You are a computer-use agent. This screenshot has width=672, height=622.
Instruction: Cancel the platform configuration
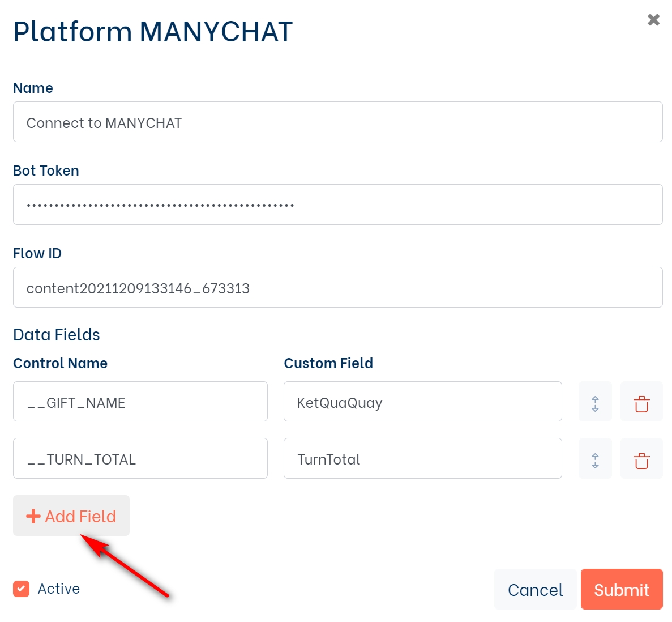click(536, 589)
